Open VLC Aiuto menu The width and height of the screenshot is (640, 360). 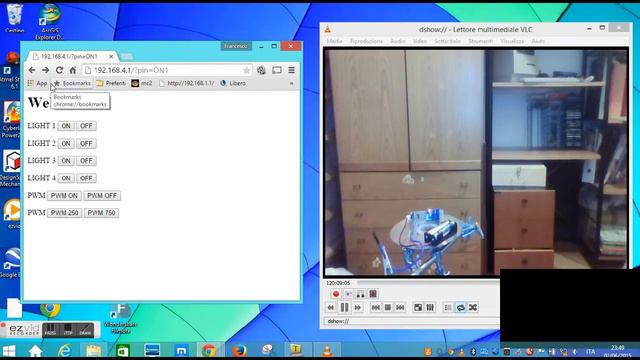click(538, 41)
